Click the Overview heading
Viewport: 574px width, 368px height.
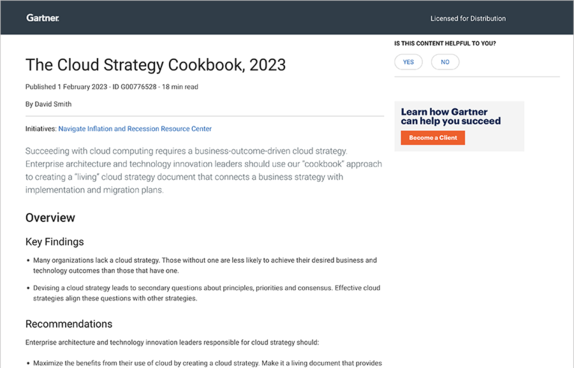click(50, 218)
